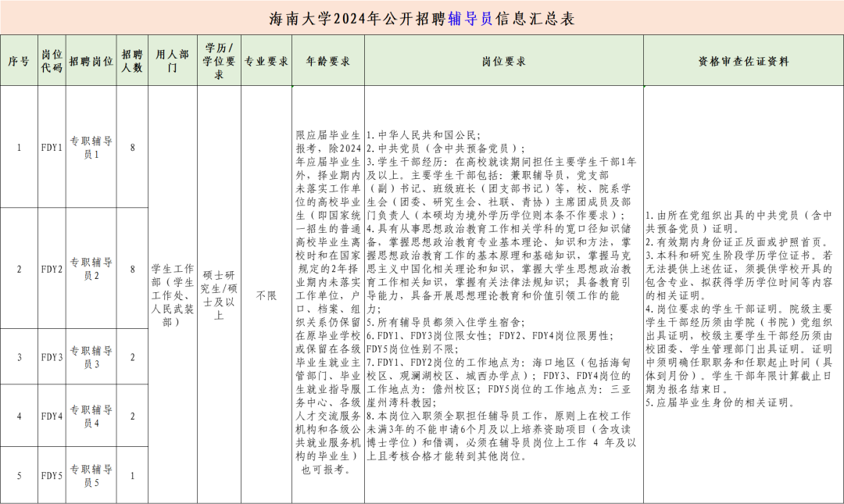
Task: Click document line 5. 应届毕业生身份的相关证明
Action: tap(721, 402)
